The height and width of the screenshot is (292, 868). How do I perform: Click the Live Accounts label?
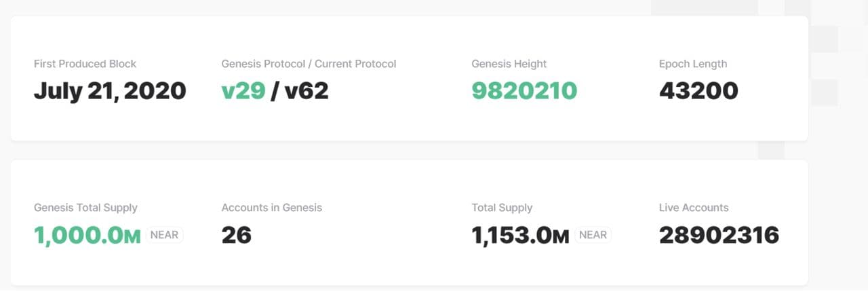tap(693, 208)
